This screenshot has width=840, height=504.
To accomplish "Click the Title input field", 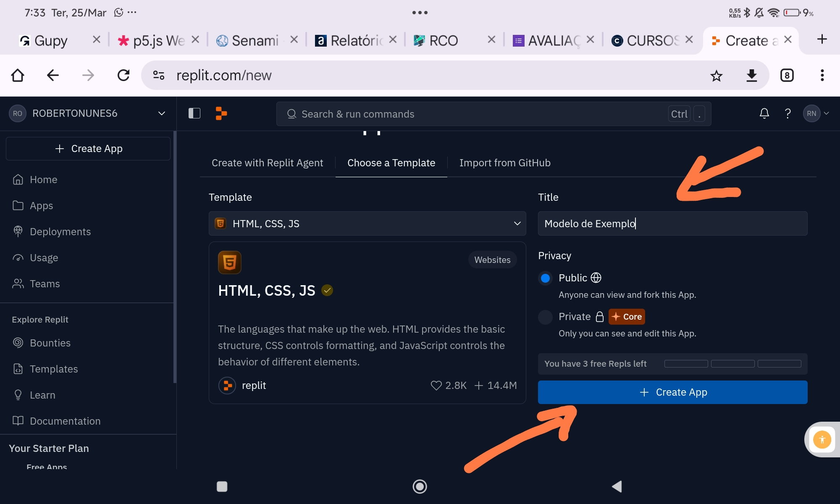I will coord(672,223).
